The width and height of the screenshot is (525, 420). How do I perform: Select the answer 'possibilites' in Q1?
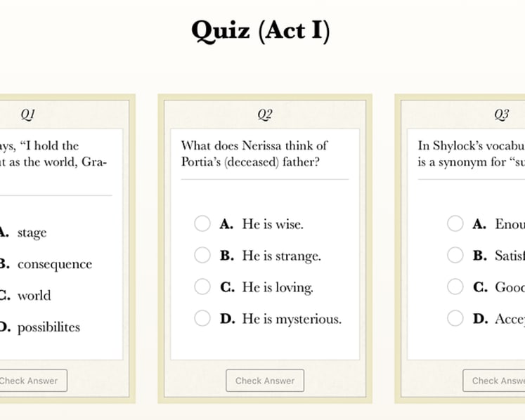(48, 327)
